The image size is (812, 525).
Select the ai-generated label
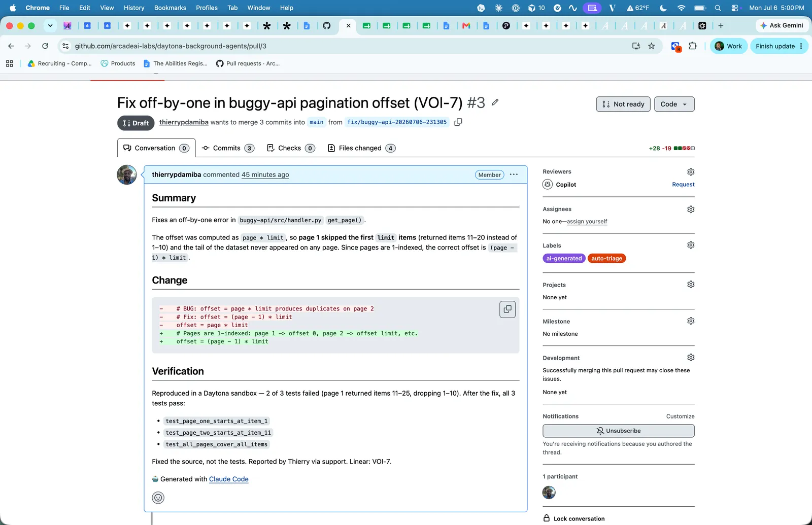click(x=564, y=259)
